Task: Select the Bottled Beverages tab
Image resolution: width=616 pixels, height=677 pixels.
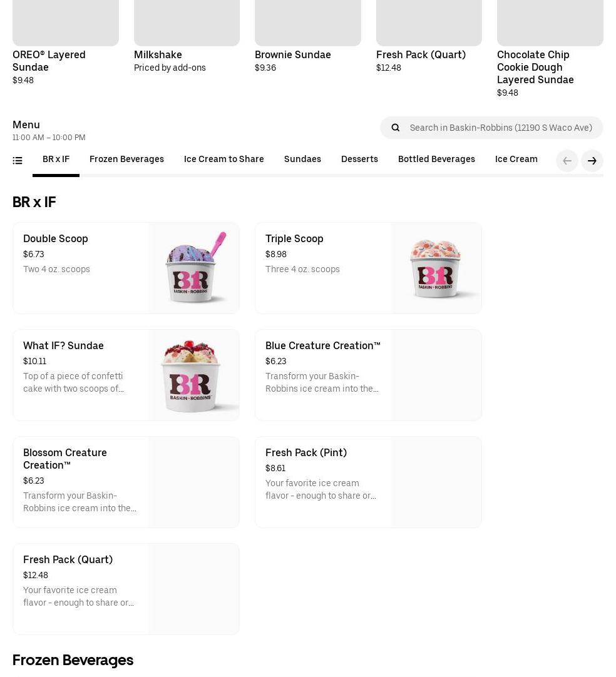Action: (436, 160)
